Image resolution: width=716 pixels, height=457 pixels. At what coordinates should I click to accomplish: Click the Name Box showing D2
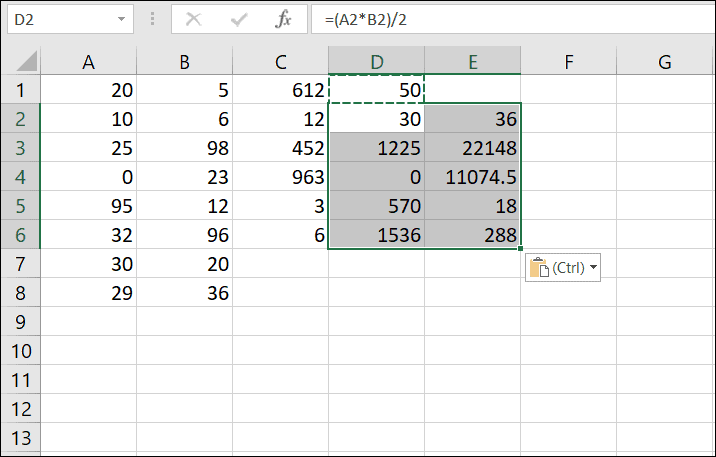click(70, 19)
